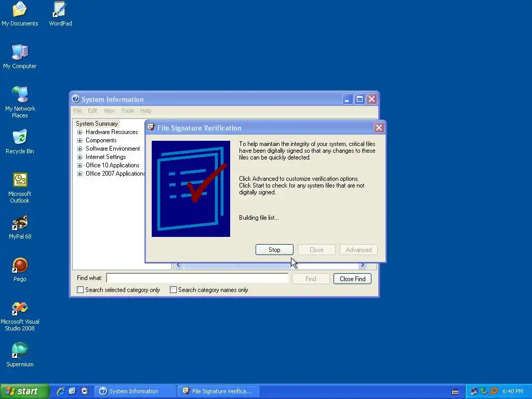
Task: Open the View menu in System Information
Action: (109, 111)
